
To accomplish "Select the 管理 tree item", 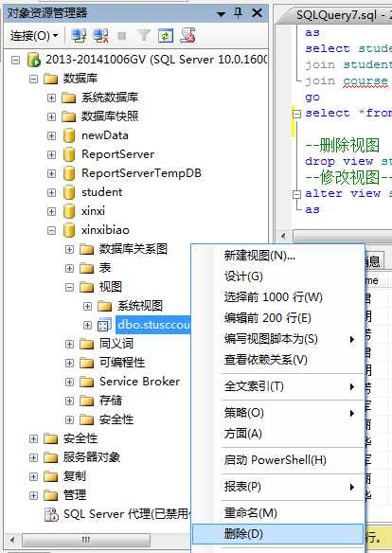I will click(x=75, y=495).
